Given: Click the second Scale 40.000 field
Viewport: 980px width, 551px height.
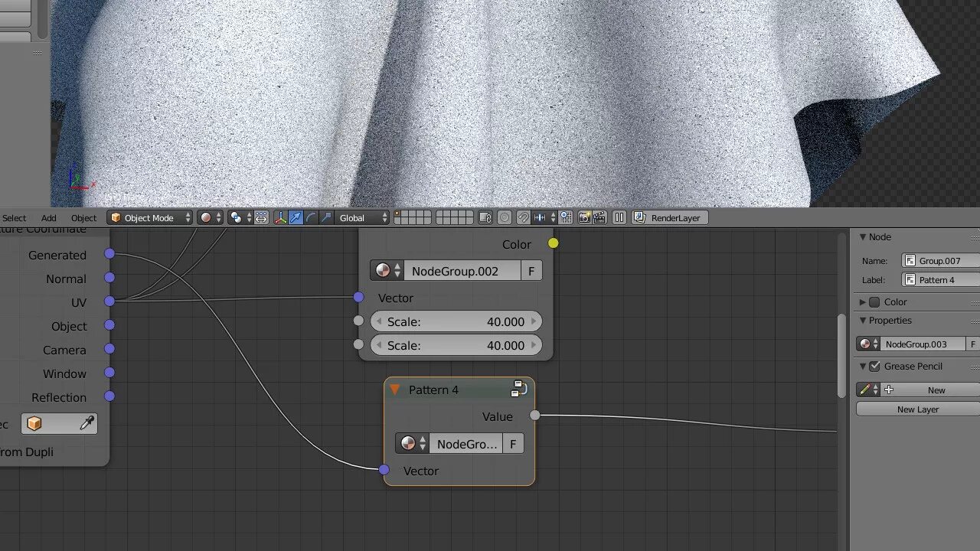Looking at the screenshot, I should [456, 345].
